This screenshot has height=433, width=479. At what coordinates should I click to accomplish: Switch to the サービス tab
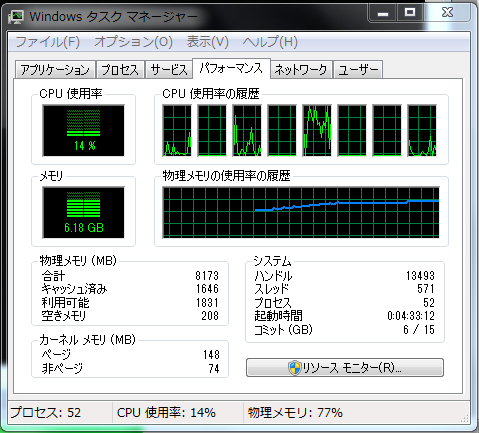click(169, 70)
